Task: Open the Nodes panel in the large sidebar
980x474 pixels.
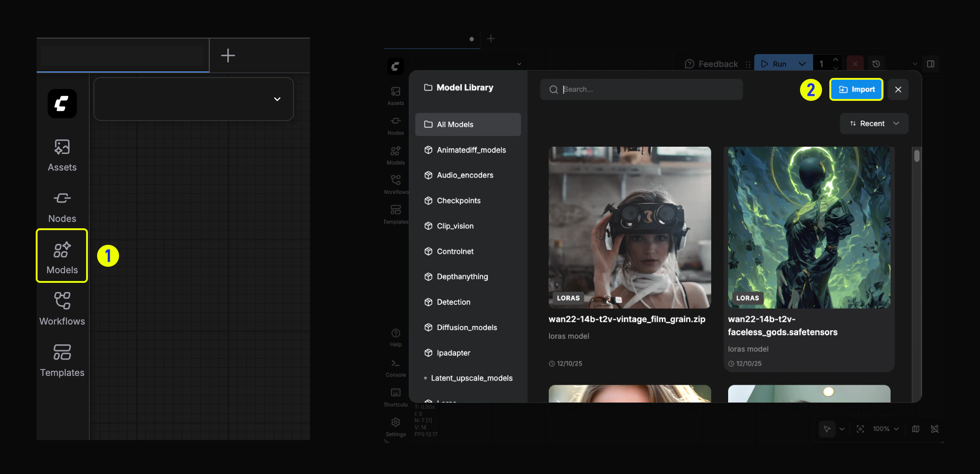Action: coord(62,206)
